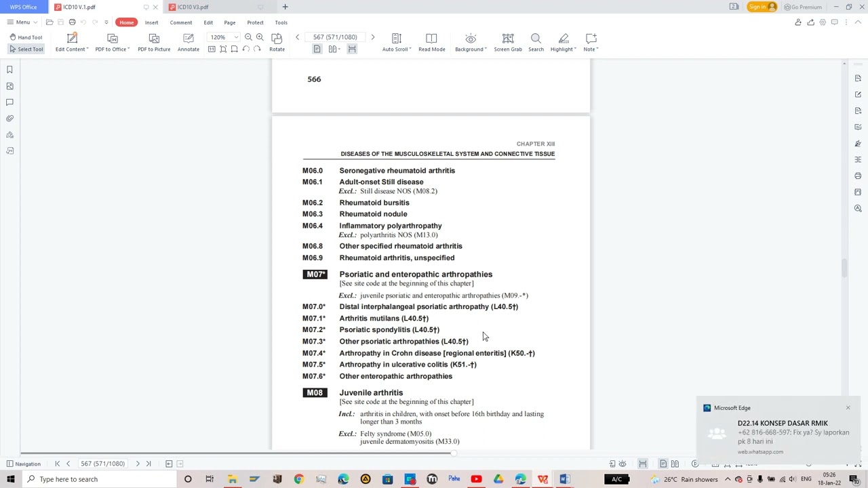Open the comments sidebar panel

click(9, 102)
